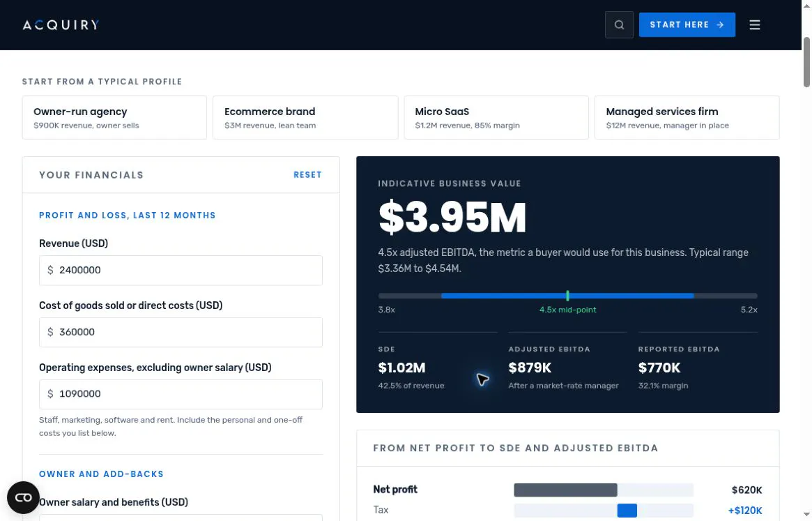Select the Managed services firm profile
This screenshot has width=812, height=521.
[687, 118]
